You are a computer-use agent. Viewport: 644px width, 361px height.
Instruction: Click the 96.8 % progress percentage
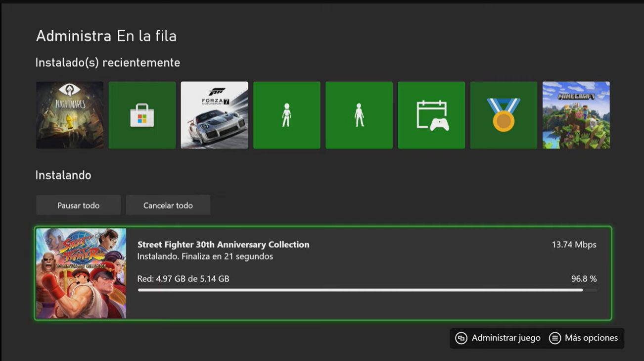[584, 279]
